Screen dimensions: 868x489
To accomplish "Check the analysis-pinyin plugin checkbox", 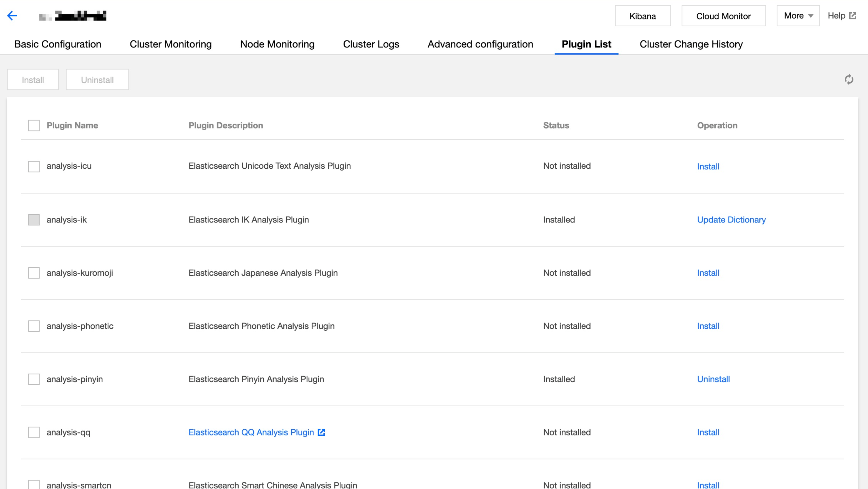I will click(x=34, y=379).
